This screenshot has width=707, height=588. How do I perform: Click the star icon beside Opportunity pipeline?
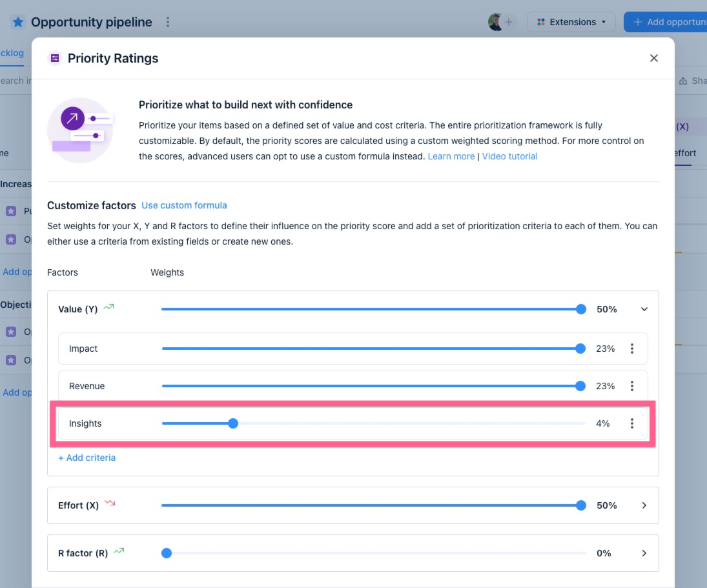click(18, 22)
